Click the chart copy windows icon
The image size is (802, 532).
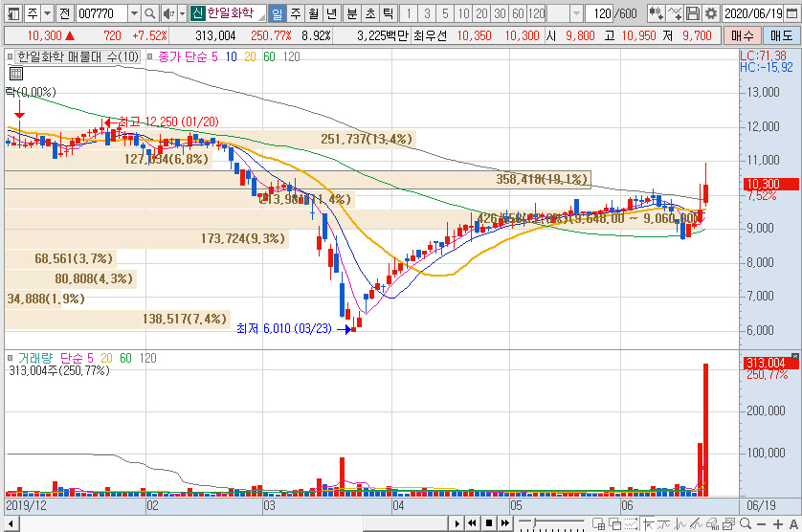(x=729, y=523)
